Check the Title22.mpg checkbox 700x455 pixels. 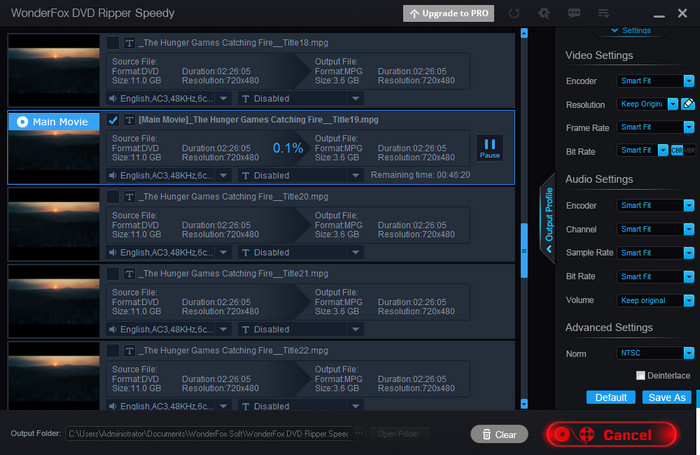point(112,351)
